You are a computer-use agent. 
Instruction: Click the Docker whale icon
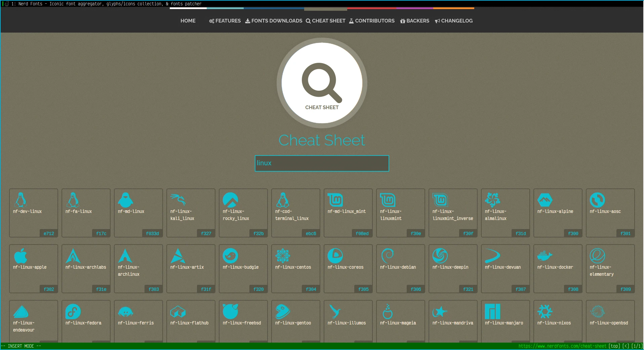(x=545, y=256)
